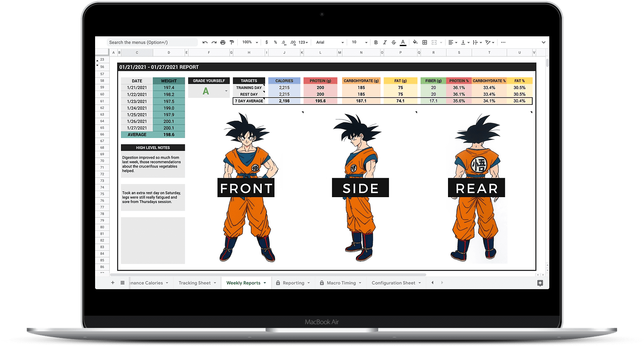Open the text rotation dropdown

pos(490,43)
